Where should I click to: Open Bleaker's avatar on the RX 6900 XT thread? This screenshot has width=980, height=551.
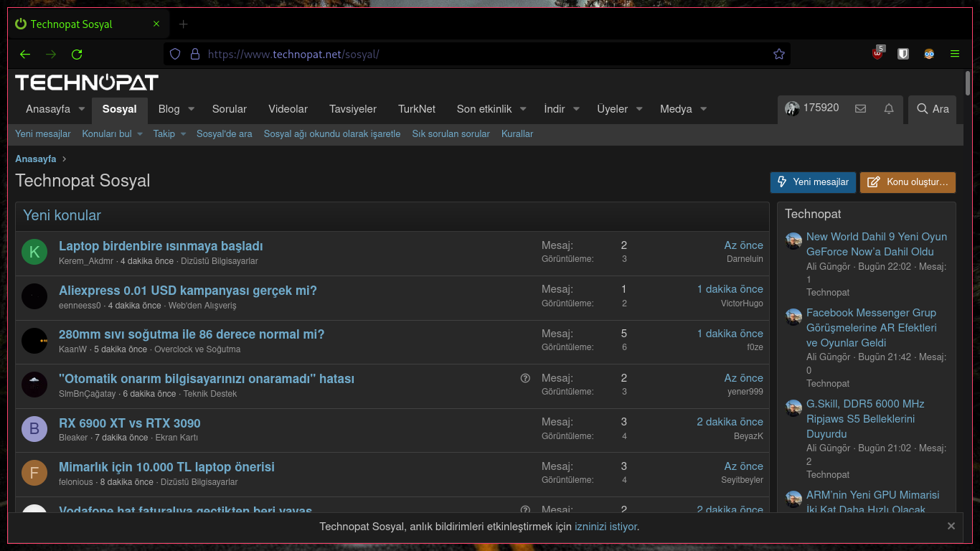coord(34,428)
